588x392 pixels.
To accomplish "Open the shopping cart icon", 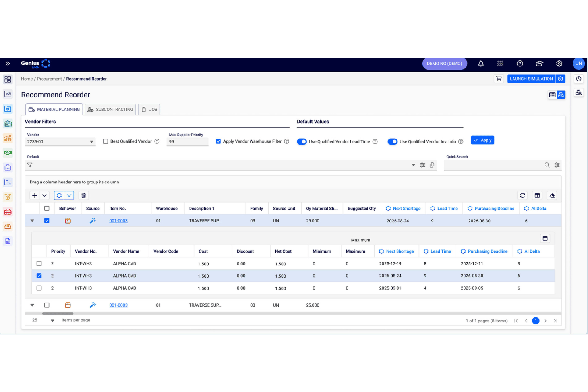I will pyautogui.click(x=499, y=79).
